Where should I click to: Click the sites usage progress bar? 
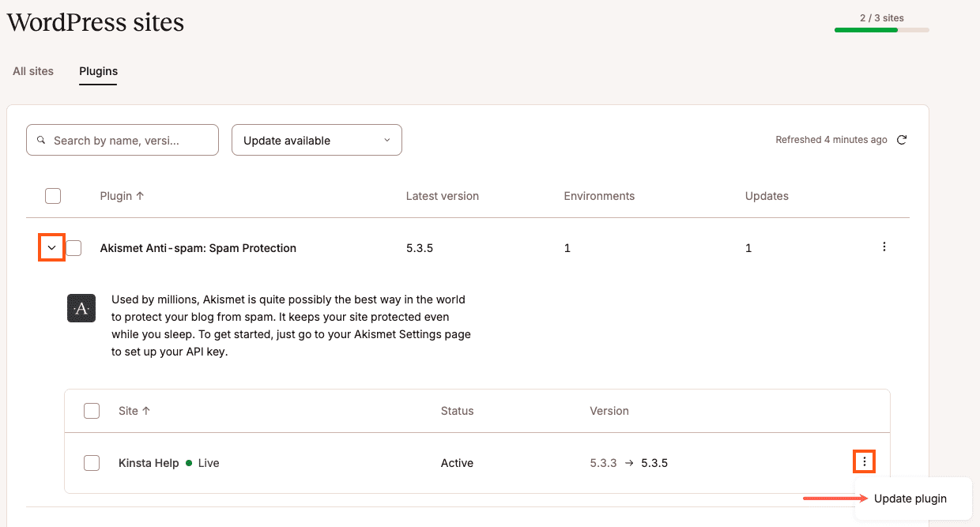[x=881, y=30]
